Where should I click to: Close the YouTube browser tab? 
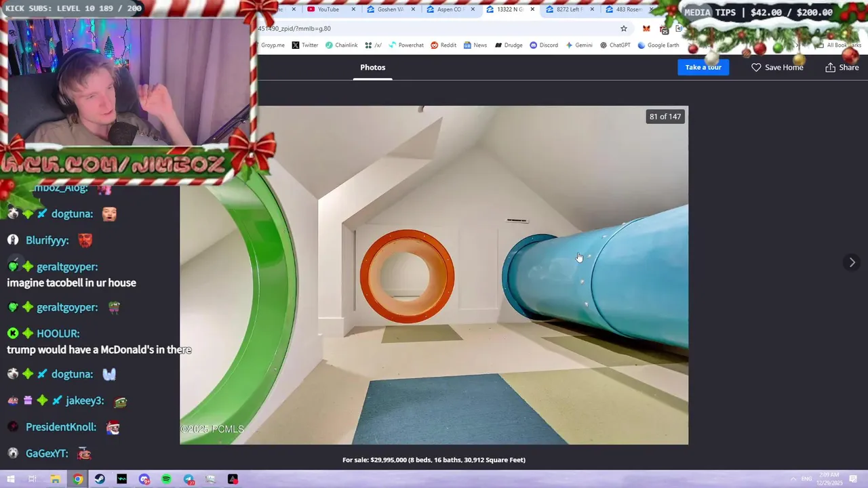click(353, 9)
